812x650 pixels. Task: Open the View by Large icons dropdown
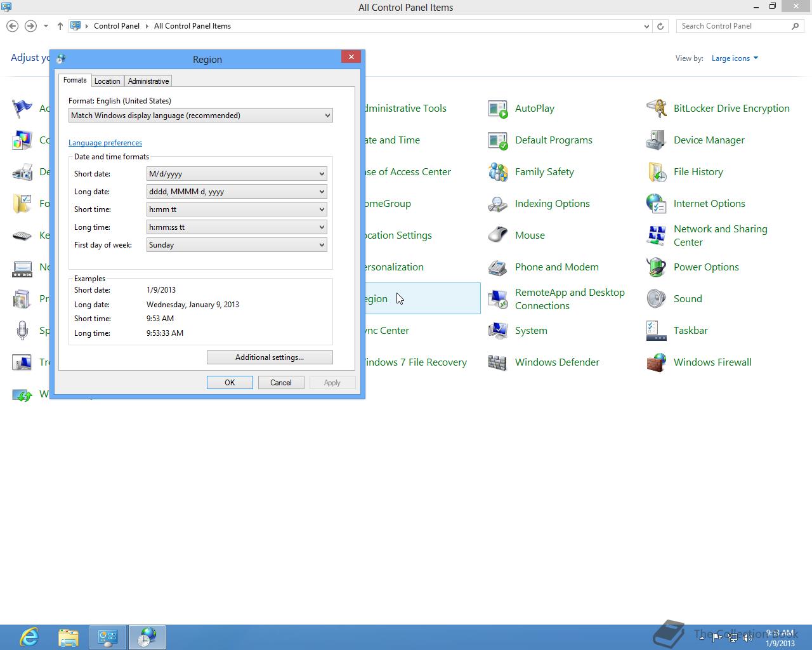(735, 58)
